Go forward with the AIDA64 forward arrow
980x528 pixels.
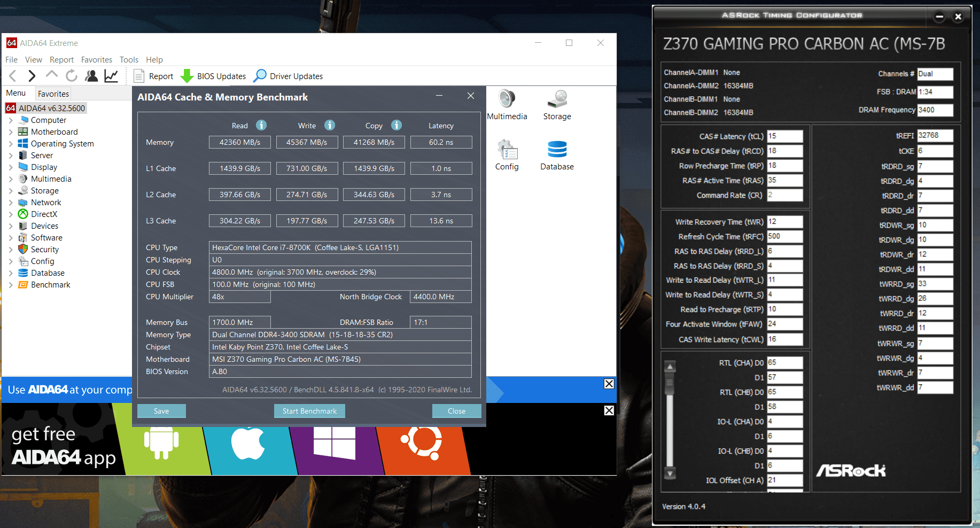coord(32,76)
